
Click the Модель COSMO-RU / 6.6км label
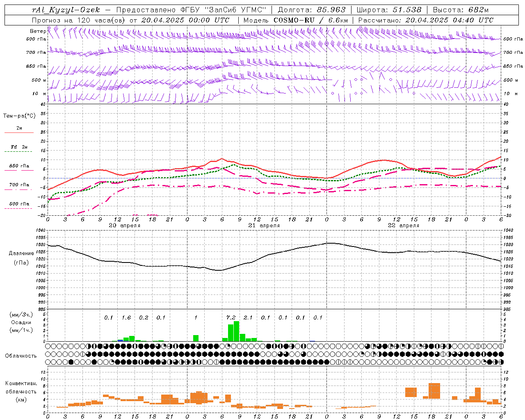point(296,20)
